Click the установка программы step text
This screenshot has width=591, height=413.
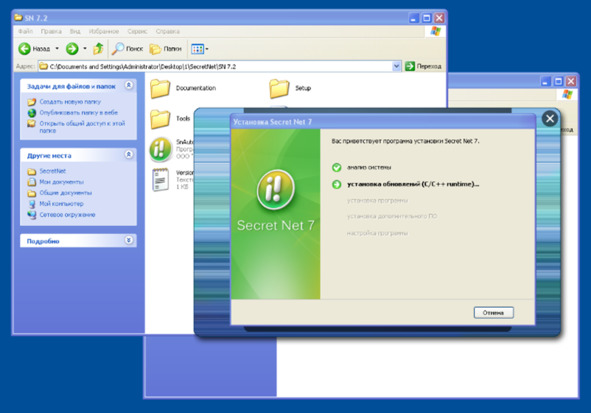[x=377, y=200]
